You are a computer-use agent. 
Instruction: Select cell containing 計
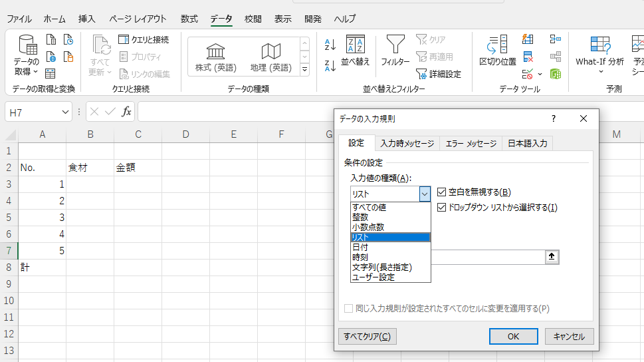[x=42, y=268]
